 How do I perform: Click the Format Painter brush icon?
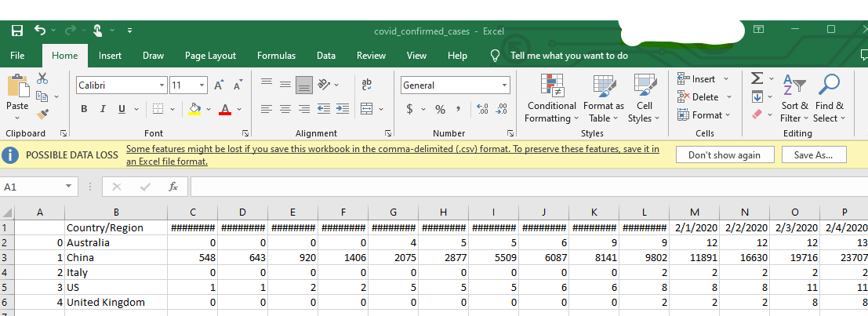(42, 114)
